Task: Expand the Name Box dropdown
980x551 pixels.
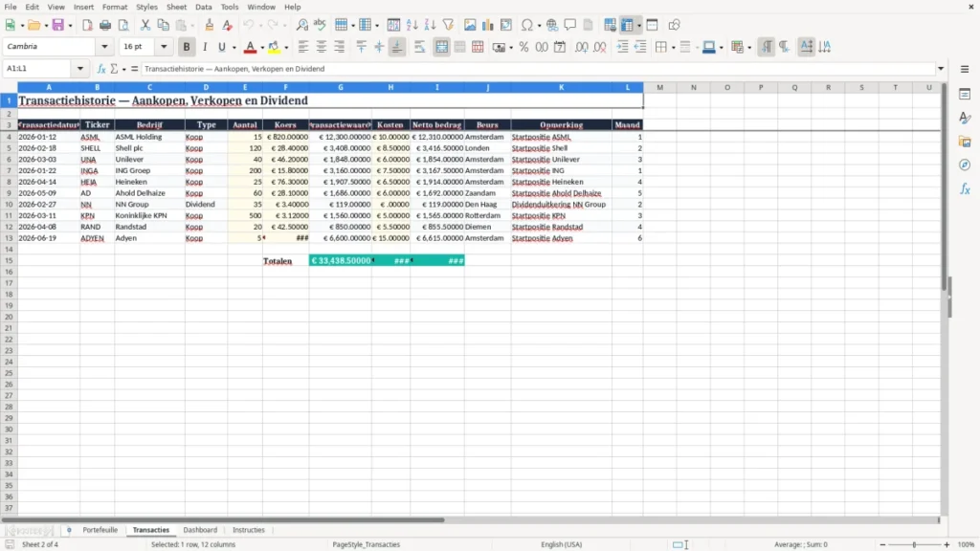Action: 80,69
